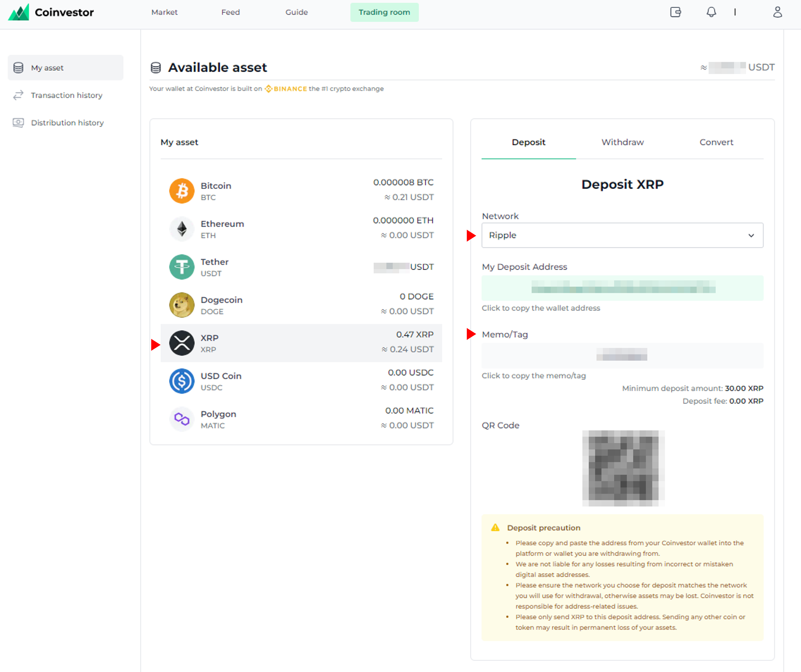Viewport: 801px width, 672px height.
Task: Click the 0.000008 BTC balance
Action: (403, 182)
